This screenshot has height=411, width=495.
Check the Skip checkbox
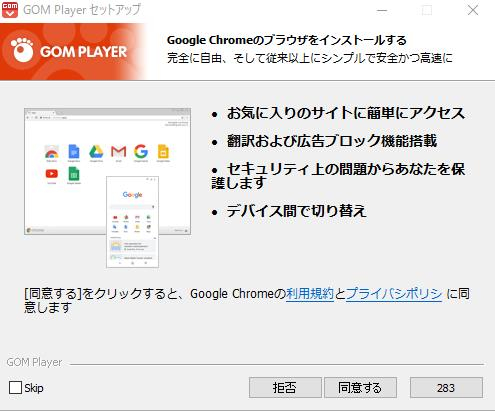[15, 388]
